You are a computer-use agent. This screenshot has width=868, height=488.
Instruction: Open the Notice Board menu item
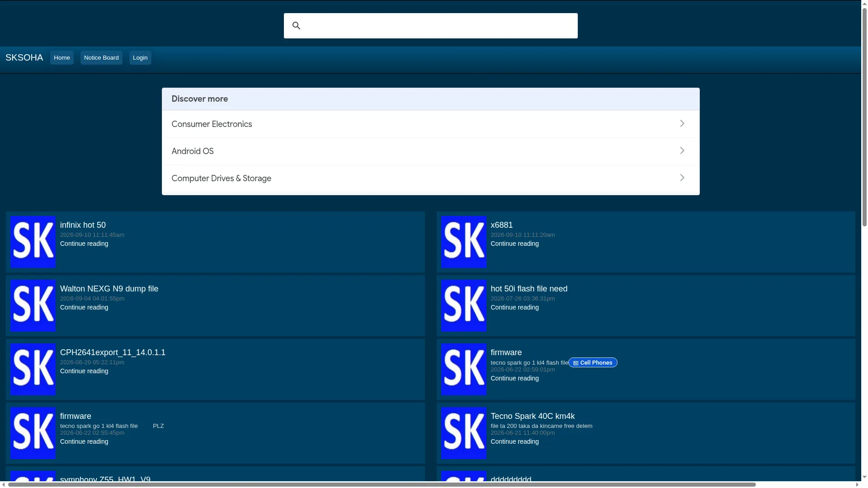[x=101, y=58]
